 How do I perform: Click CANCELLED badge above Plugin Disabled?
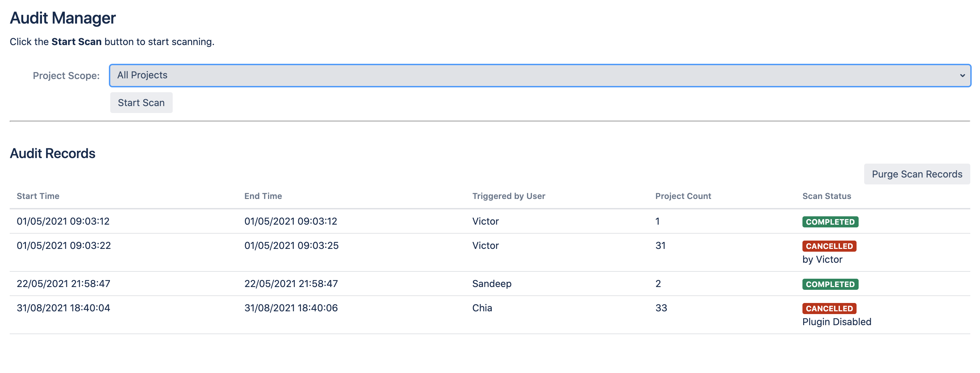click(829, 309)
